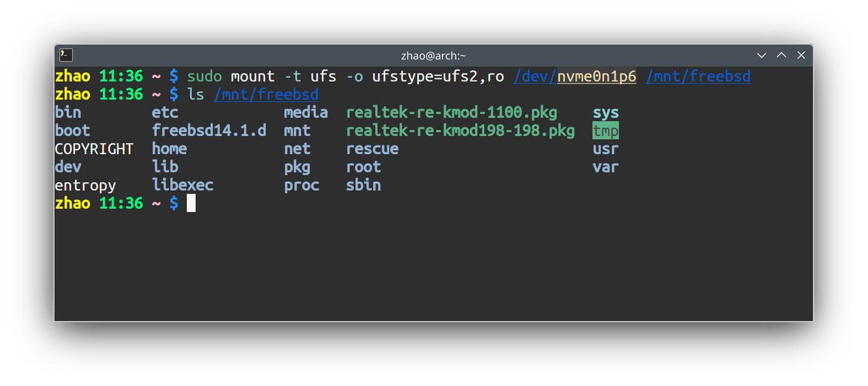Click the realtek-re-kmod-1100.pkg file name

tap(451, 113)
